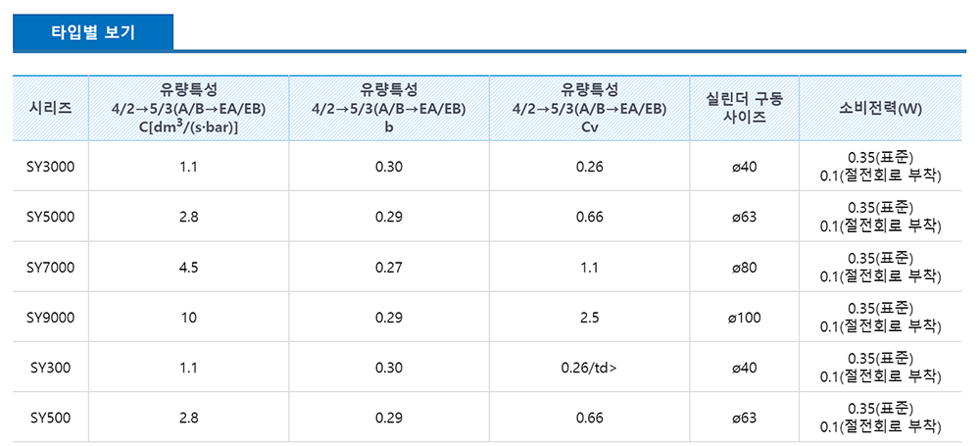Image resolution: width=980 pixels, height=446 pixels.
Task: Select the Cv value 2.5 in SY9000 row
Action: click(589, 318)
